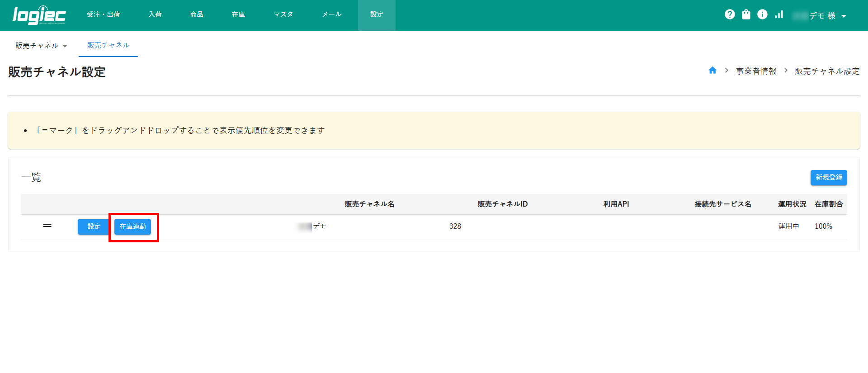This screenshot has width=868, height=373.
Task: Select the 販売チャネル active tab
Action: click(108, 45)
